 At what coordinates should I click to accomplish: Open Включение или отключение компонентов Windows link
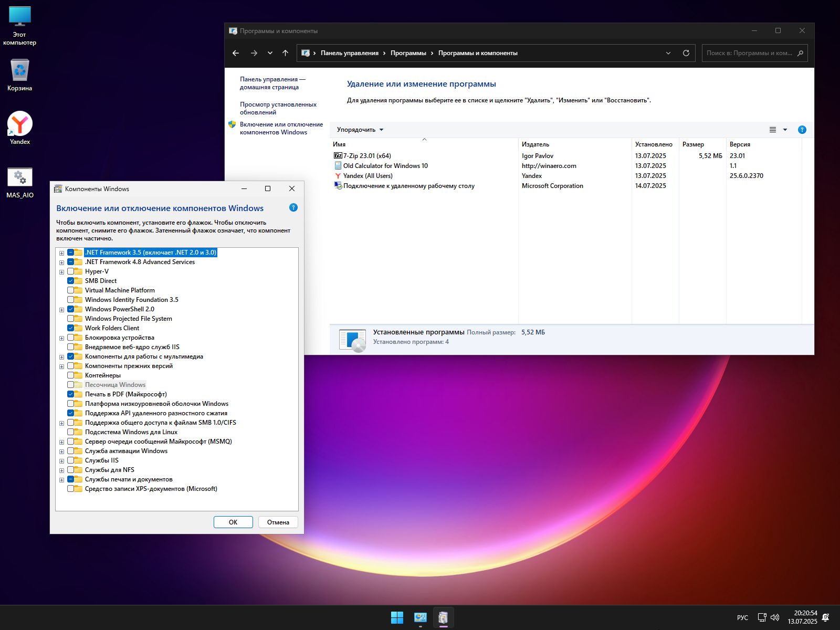click(281, 128)
